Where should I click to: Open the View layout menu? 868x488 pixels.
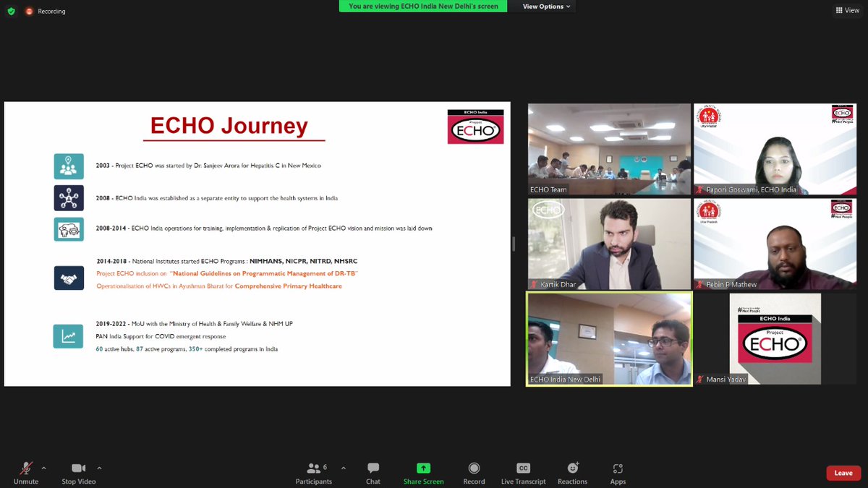click(x=847, y=10)
